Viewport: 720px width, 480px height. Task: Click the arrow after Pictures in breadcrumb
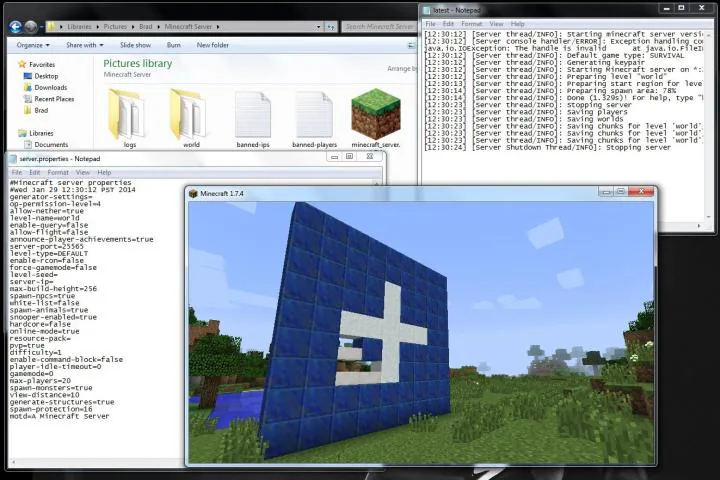click(x=133, y=27)
